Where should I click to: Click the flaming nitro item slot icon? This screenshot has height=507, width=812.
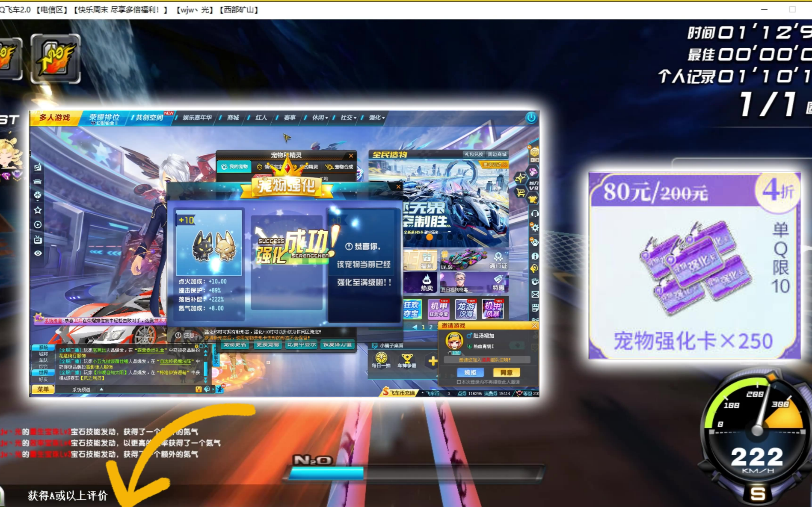[55, 59]
